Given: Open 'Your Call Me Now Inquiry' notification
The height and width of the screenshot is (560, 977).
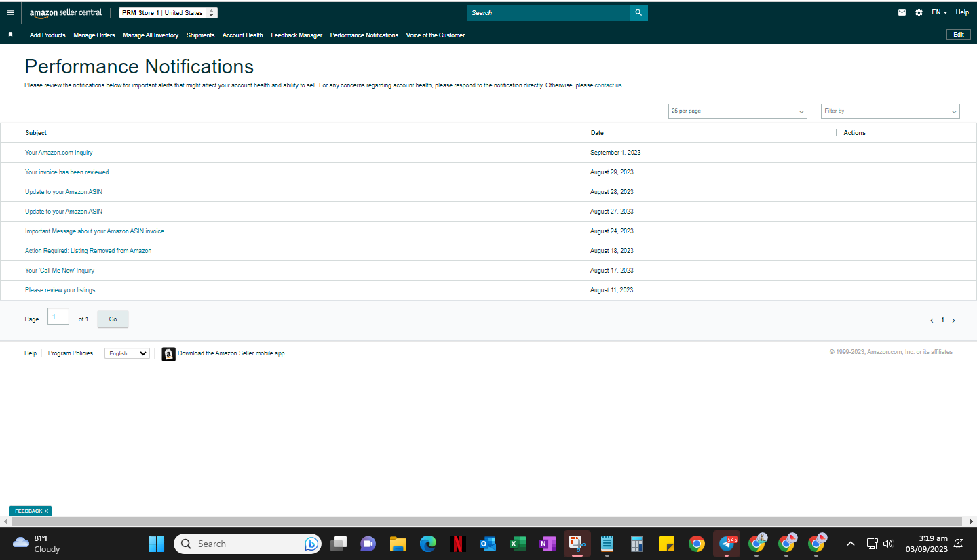Looking at the screenshot, I should [60, 271].
